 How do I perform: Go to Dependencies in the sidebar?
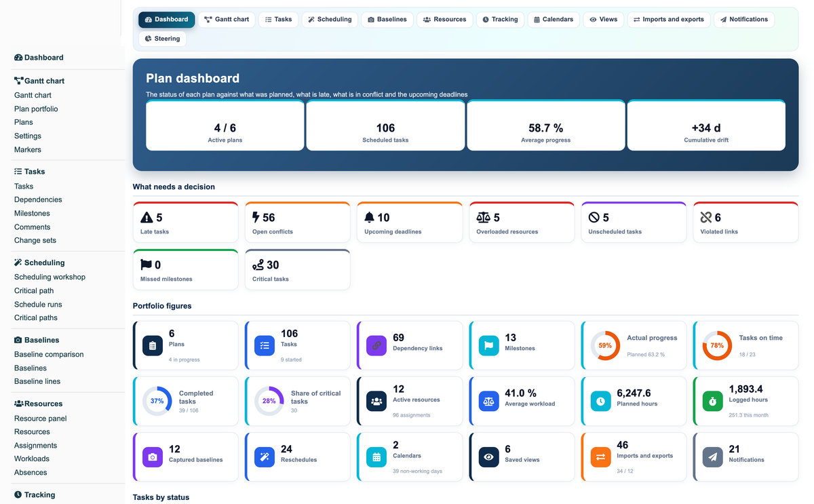tap(38, 199)
